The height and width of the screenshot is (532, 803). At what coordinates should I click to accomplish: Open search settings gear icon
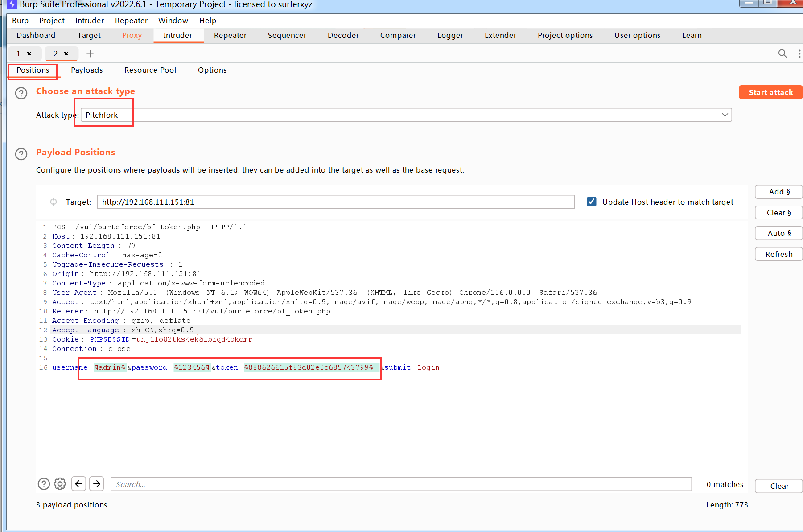[60, 484]
